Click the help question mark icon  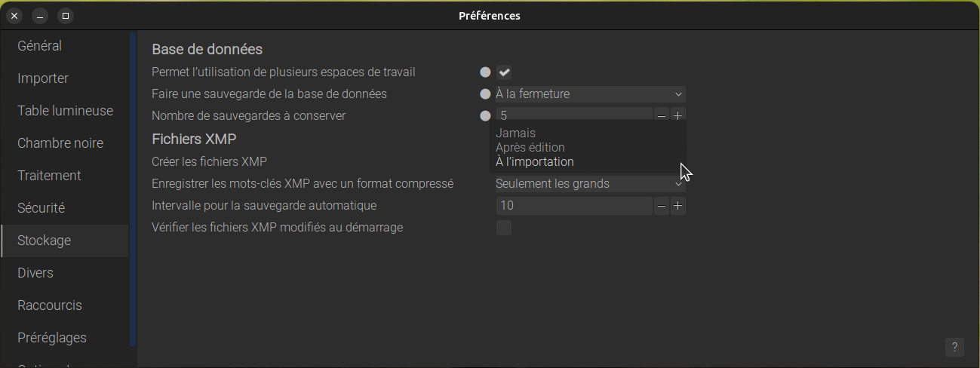tap(954, 347)
